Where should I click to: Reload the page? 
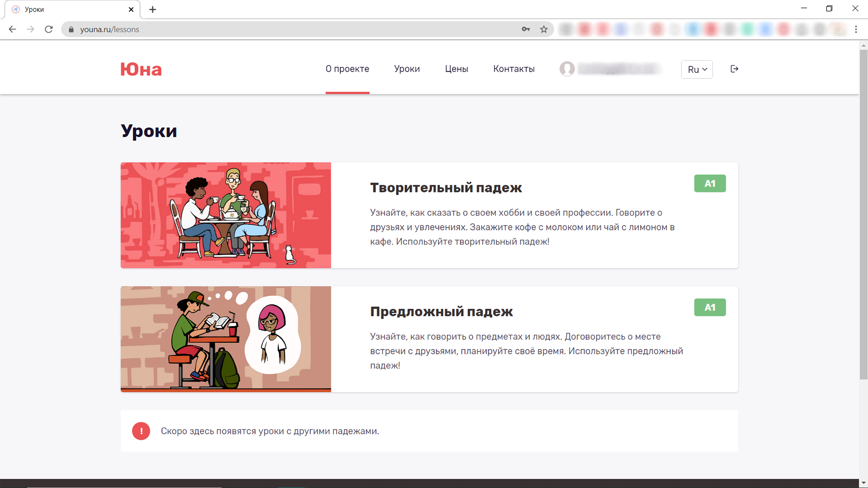(x=49, y=29)
